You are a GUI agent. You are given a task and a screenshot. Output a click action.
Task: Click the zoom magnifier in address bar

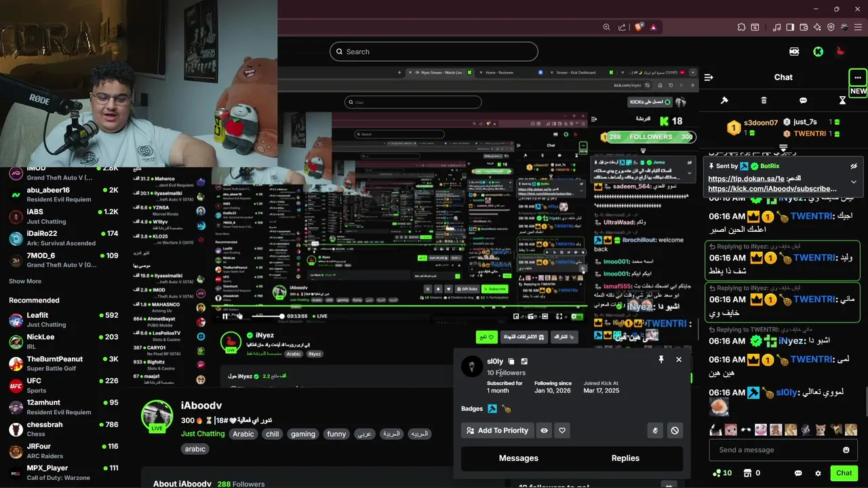click(607, 27)
